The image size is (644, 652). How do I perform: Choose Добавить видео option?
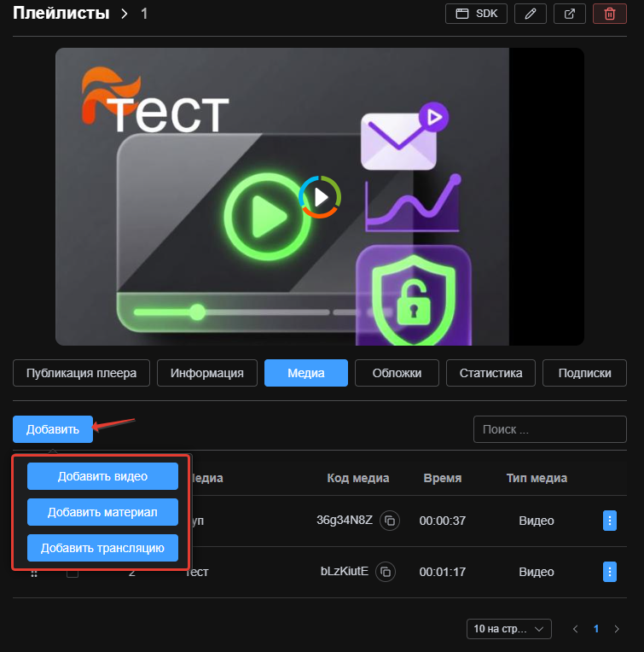102,476
